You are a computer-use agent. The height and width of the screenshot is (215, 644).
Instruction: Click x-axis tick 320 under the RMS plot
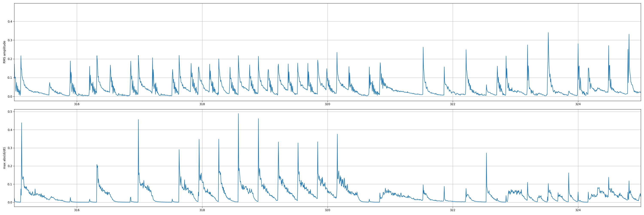pos(328,104)
